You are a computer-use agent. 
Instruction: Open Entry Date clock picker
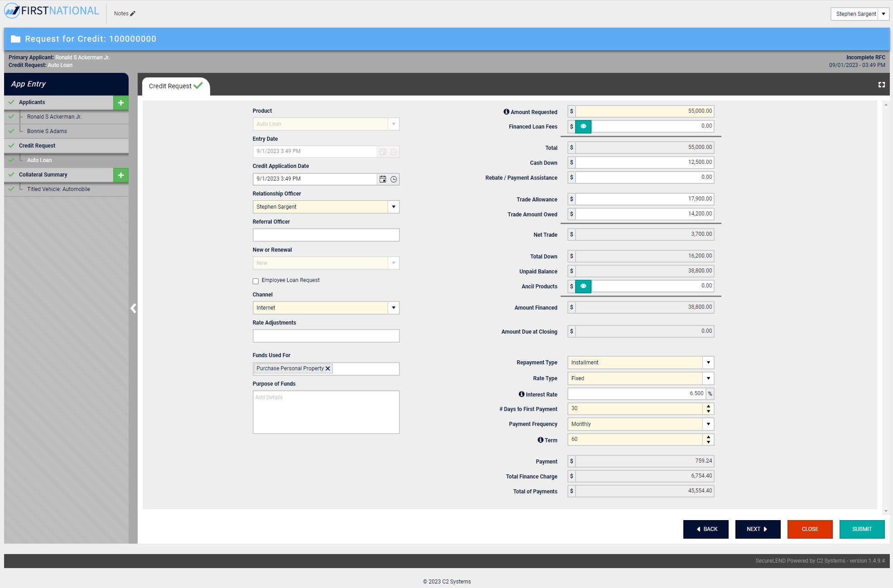(x=394, y=152)
